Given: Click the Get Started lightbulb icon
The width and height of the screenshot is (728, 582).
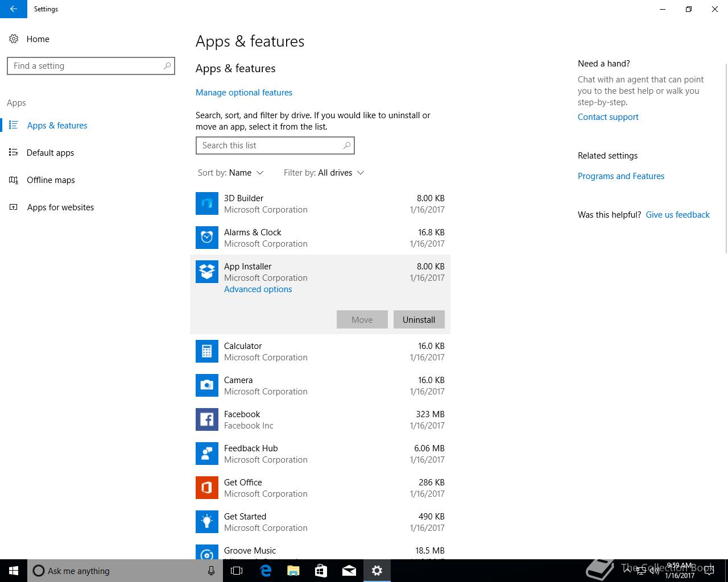Looking at the screenshot, I should click(x=207, y=522).
